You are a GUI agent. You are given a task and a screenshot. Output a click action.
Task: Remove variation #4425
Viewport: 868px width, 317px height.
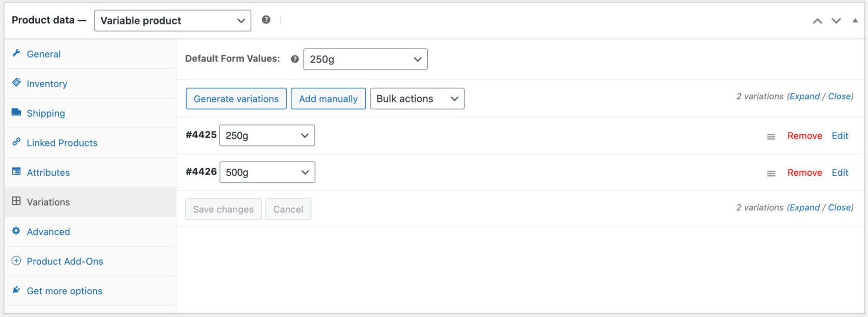pos(804,136)
